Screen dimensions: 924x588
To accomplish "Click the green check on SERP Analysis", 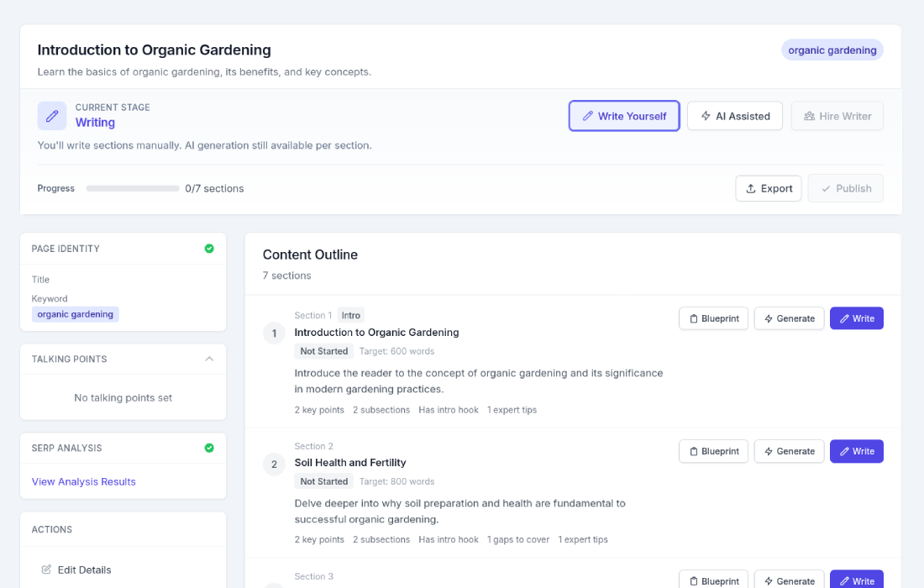I will [209, 448].
